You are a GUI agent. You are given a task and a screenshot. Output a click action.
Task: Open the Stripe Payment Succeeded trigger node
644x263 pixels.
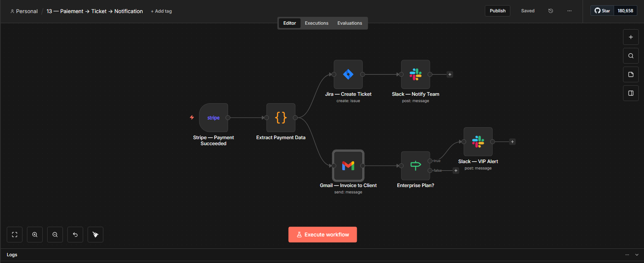click(x=213, y=117)
